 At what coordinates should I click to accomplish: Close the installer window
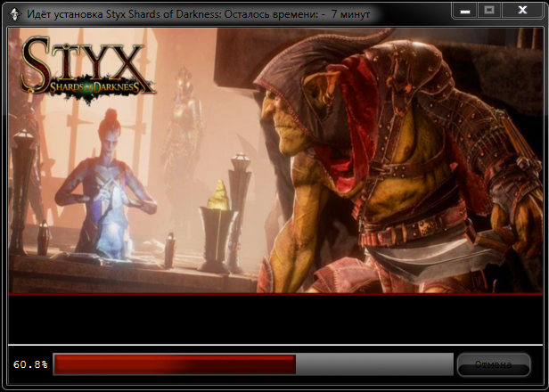click(x=523, y=11)
